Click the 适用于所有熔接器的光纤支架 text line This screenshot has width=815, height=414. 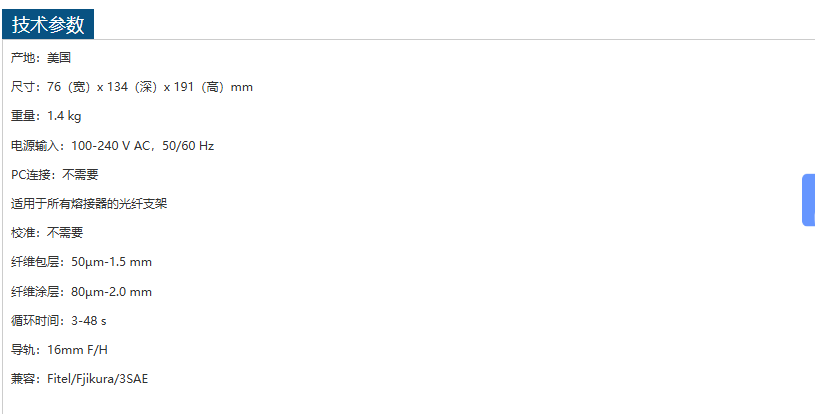point(89,204)
